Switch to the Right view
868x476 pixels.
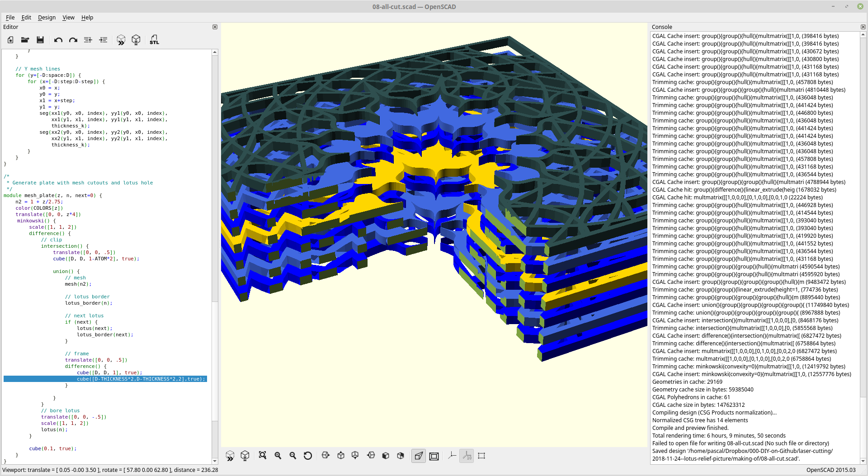(325, 456)
